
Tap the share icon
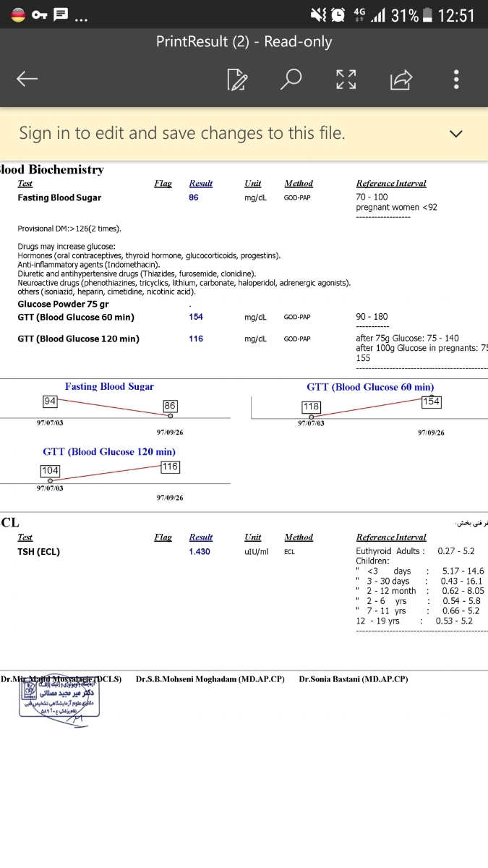401,80
